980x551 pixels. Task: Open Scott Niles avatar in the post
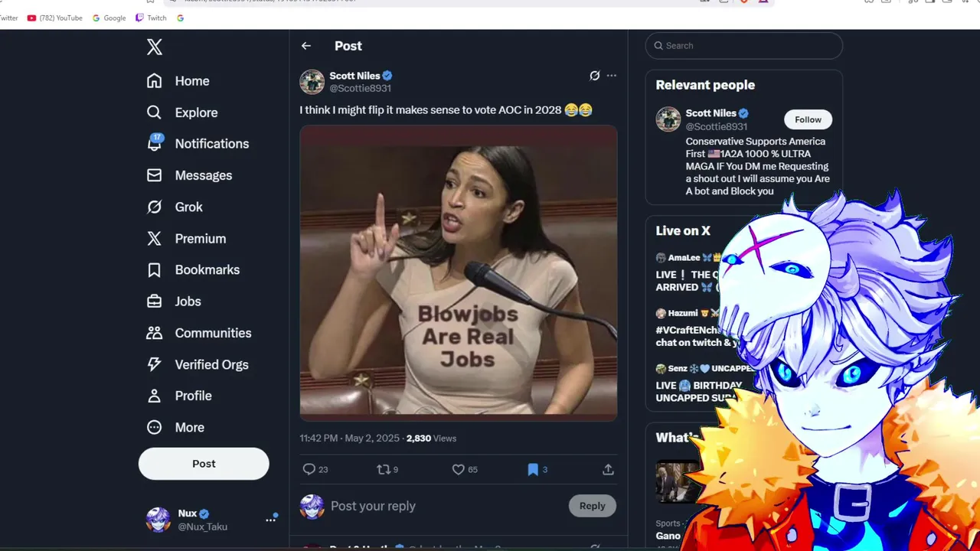tap(312, 82)
